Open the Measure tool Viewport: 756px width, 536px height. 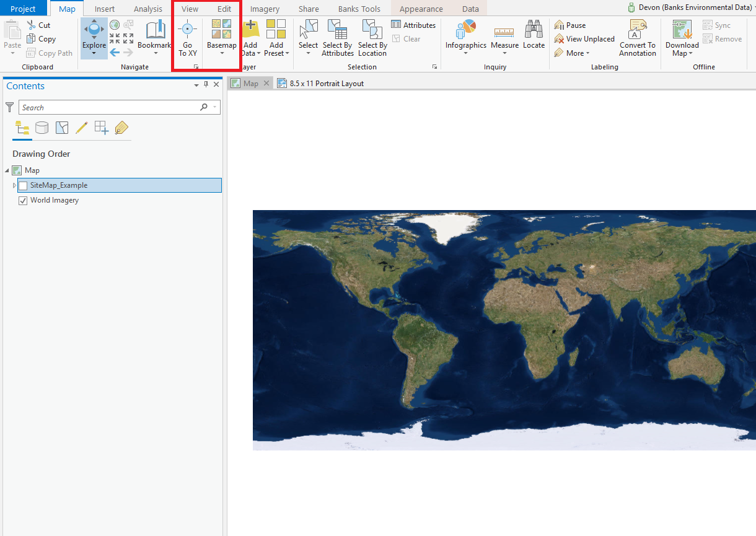click(504, 37)
